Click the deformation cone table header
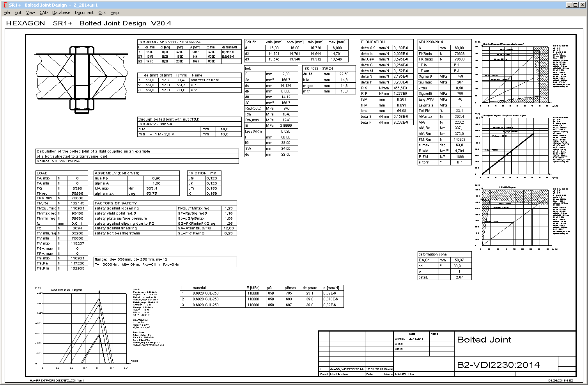Screen dimensions: 588x385 point(432,254)
